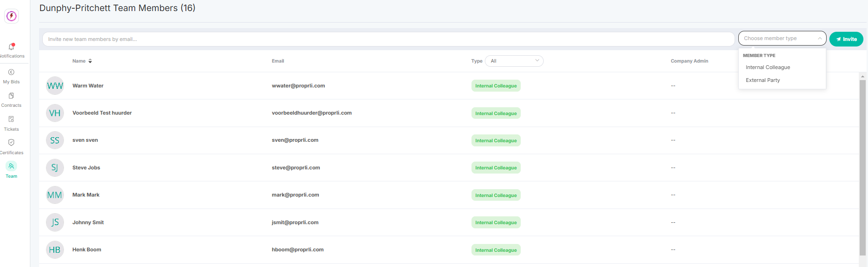
Task: Click the MM avatar for Mark Mark
Action: (55, 195)
